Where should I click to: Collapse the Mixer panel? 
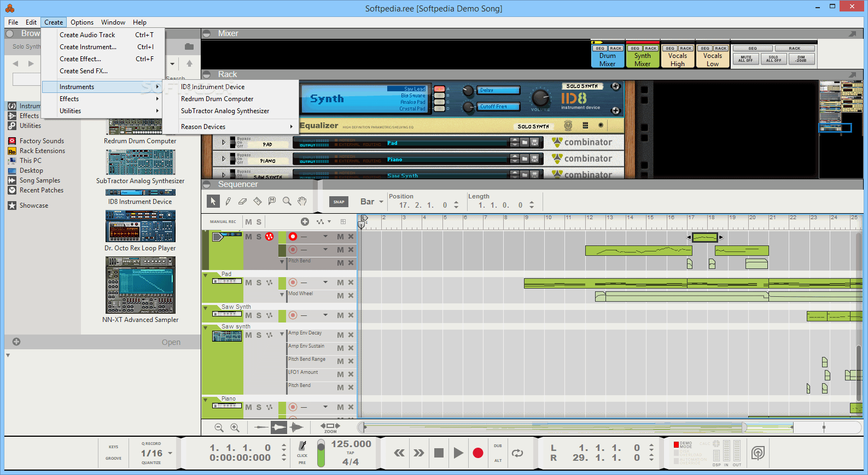coord(207,34)
